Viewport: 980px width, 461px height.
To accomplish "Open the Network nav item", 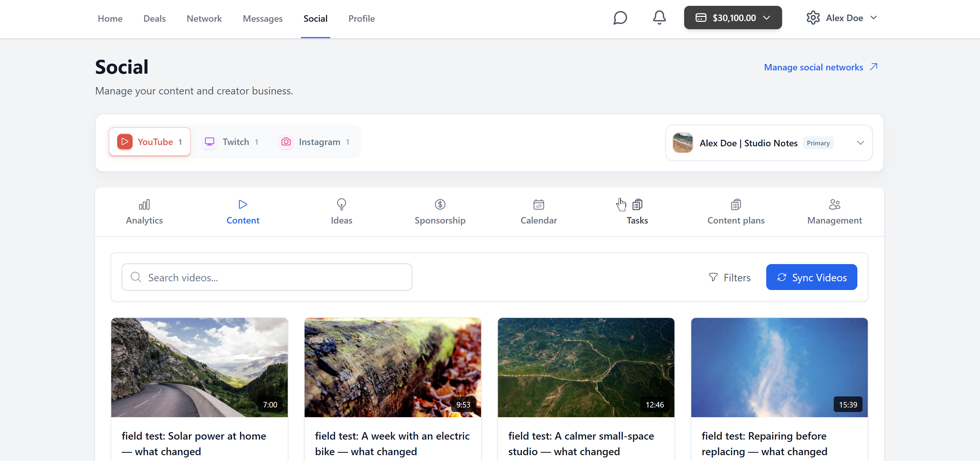I will click(204, 18).
